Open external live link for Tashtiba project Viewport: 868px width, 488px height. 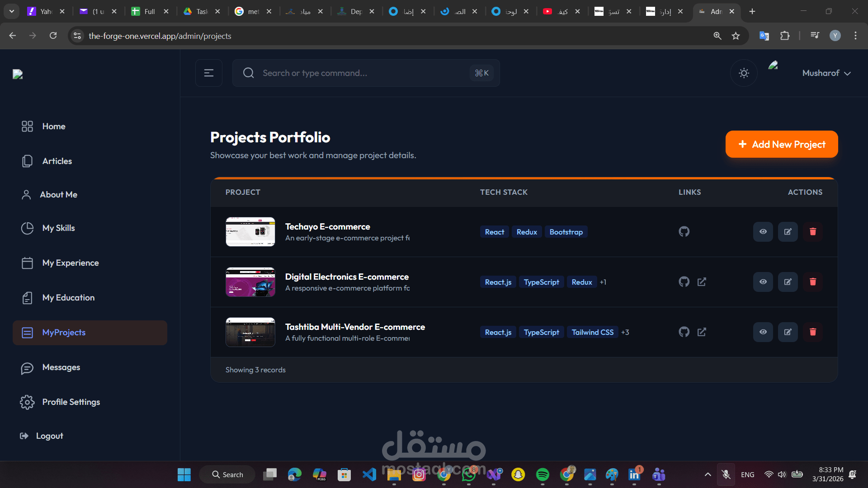[702, 332]
